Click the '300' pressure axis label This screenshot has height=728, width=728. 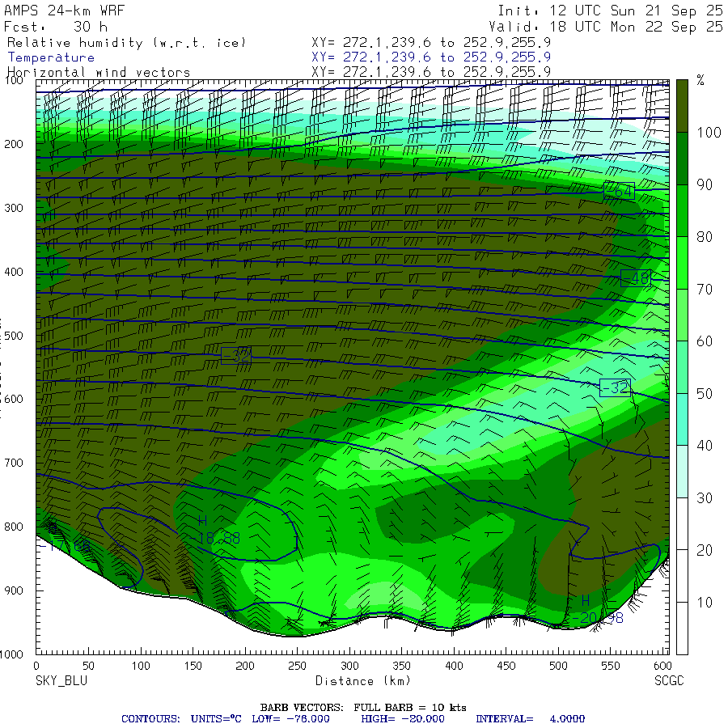point(14,208)
